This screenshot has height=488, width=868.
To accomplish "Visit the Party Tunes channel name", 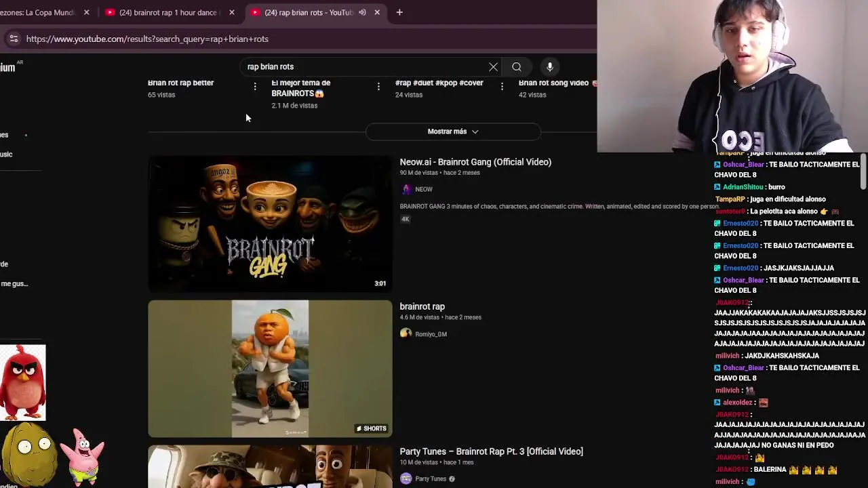I will tap(431, 479).
